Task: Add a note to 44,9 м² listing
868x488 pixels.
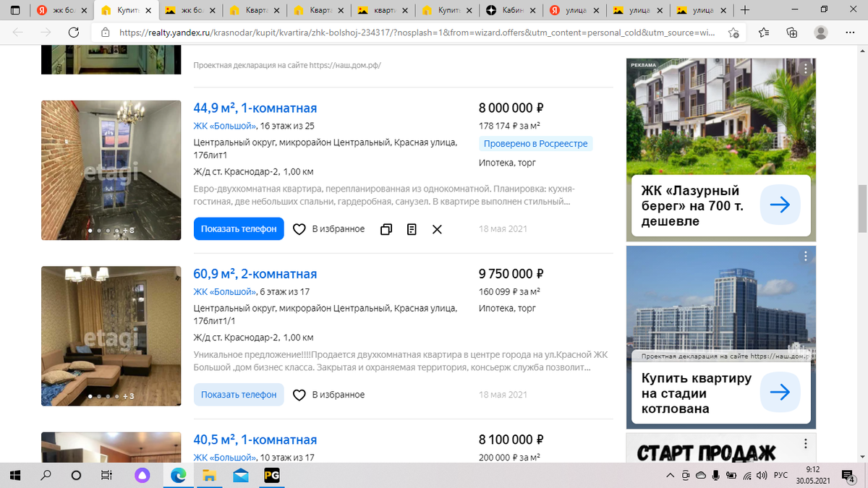Action: 412,229
